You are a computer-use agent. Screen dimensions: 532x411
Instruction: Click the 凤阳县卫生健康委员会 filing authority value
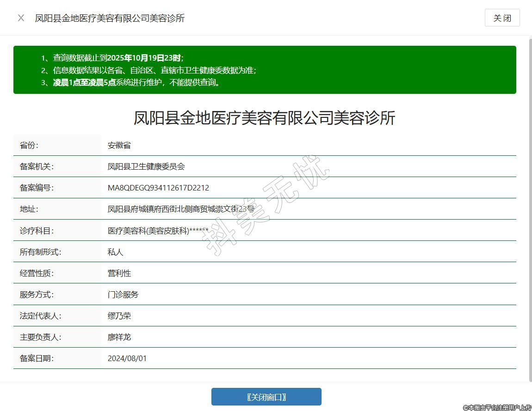[x=146, y=166]
